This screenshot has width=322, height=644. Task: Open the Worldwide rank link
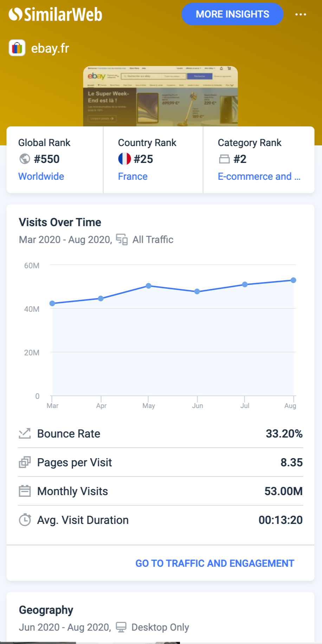41,176
